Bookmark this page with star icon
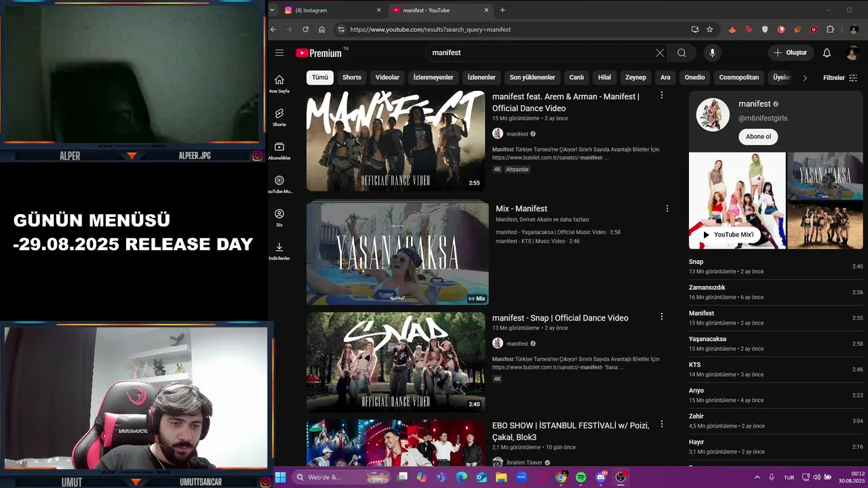 [x=710, y=29]
